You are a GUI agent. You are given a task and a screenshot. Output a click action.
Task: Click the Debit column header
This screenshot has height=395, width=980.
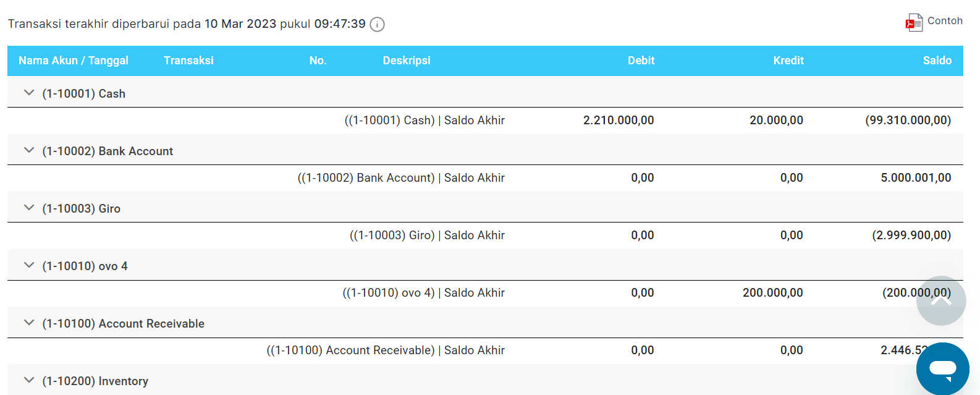[641, 61]
